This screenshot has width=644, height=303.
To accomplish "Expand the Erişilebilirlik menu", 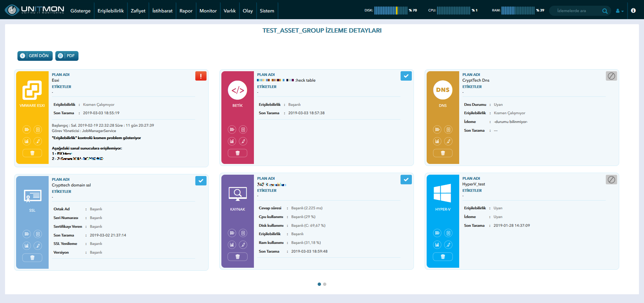I will click(111, 11).
